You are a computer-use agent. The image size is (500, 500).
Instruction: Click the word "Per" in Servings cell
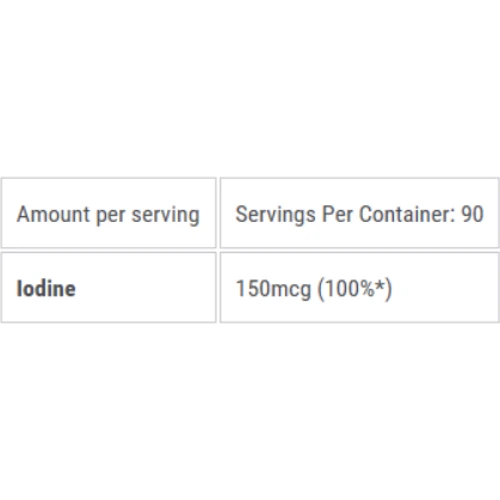click(x=337, y=214)
